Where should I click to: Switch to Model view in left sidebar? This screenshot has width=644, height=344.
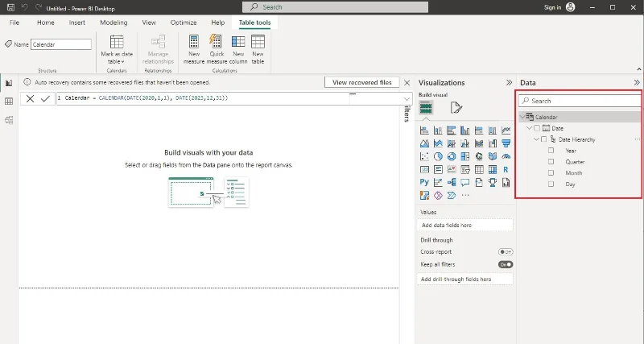(x=9, y=120)
